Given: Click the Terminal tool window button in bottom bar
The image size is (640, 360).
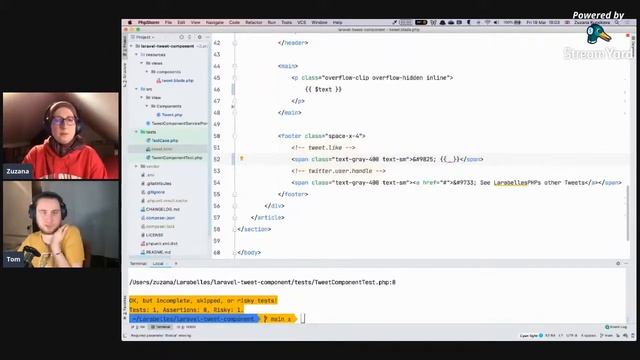Looking at the screenshot, I should [160, 327].
